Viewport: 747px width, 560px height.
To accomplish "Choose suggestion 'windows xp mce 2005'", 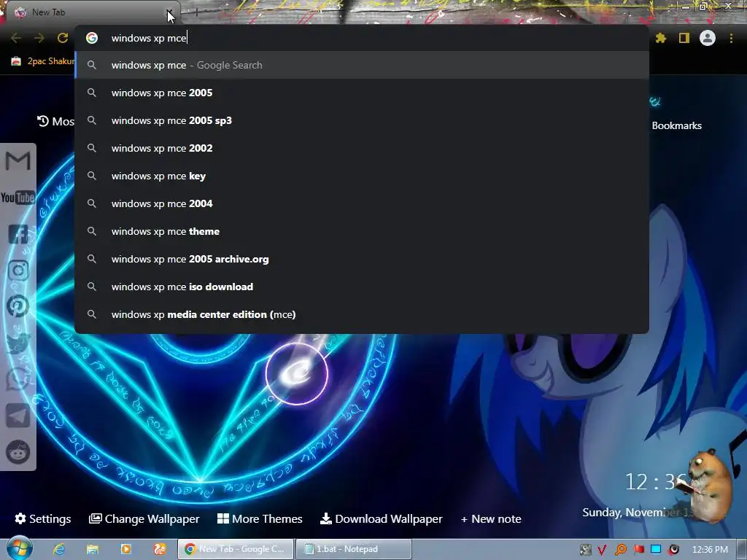I will tap(362, 93).
